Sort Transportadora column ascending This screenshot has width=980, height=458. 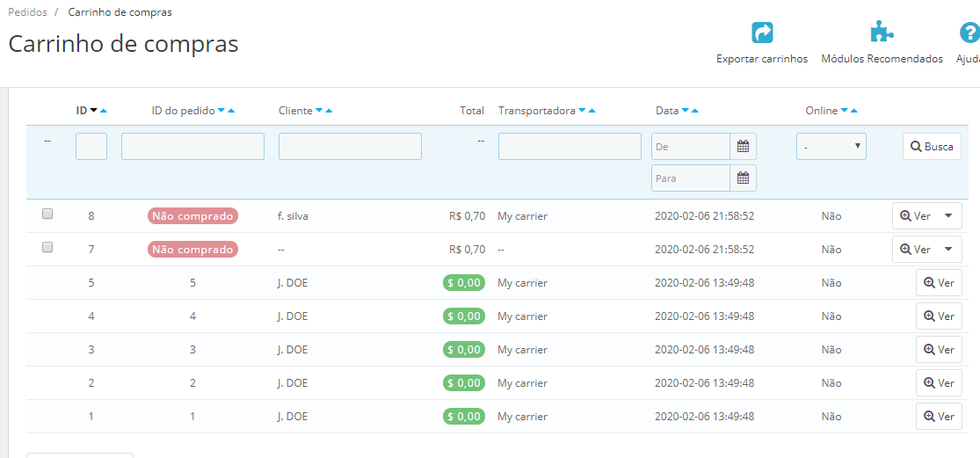[592, 111]
